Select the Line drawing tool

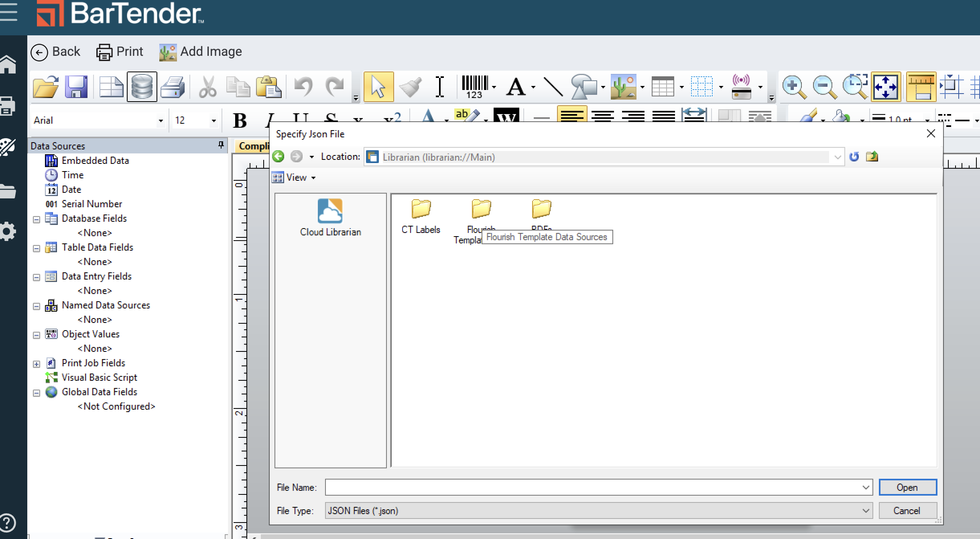(x=553, y=87)
